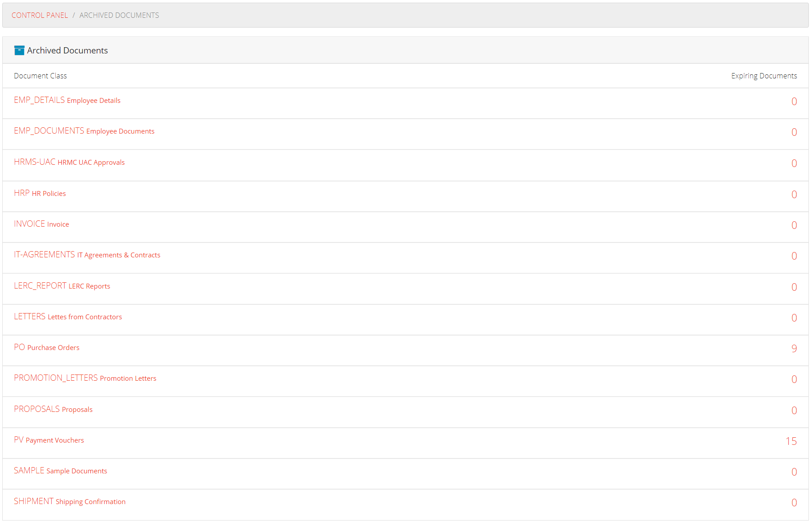Open EMP_DOCUMENTS Employee Documents class
812x525 pixels.
tap(84, 131)
